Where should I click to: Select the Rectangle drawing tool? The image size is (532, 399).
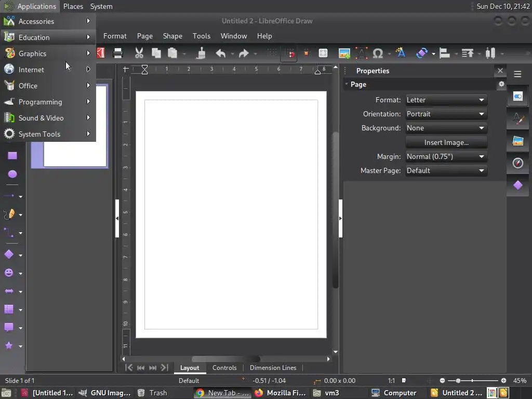[x=12, y=156]
